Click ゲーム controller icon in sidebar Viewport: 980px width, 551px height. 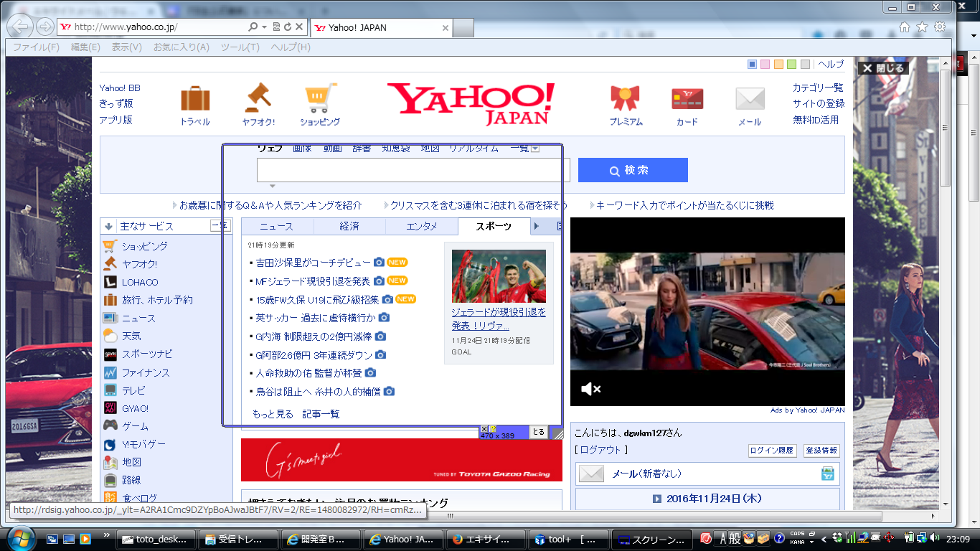click(x=110, y=425)
